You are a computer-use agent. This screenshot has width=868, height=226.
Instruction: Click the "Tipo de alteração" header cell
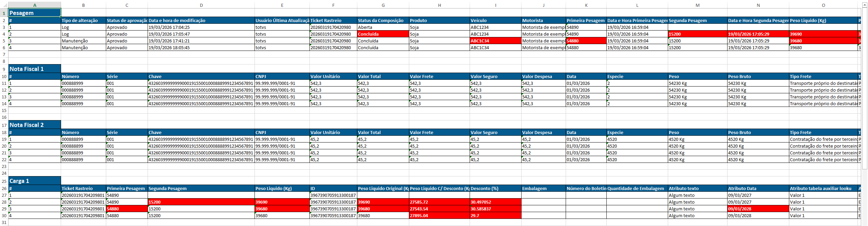tap(83, 20)
